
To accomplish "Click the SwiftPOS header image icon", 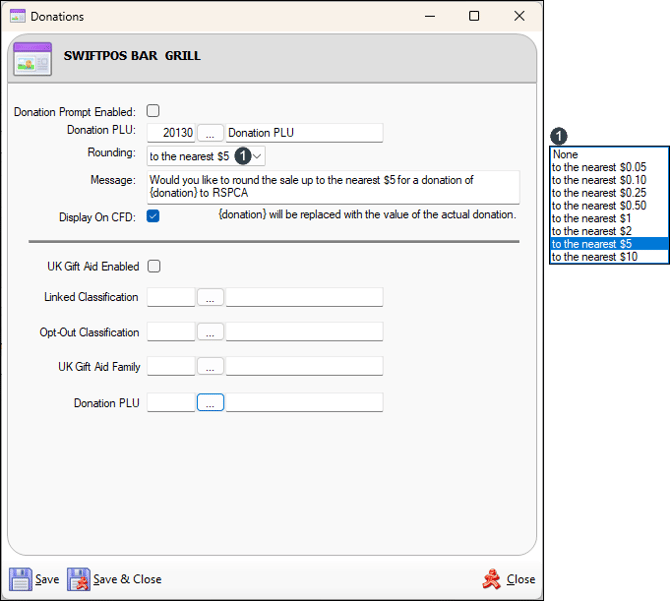I will (x=32, y=59).
